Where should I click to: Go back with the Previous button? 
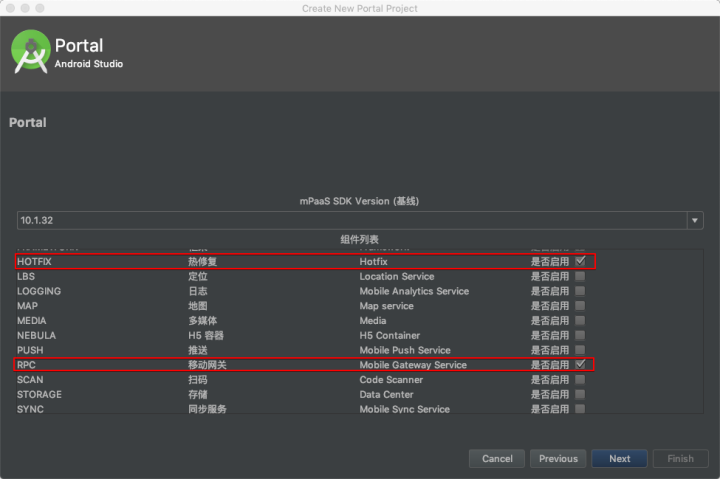(x=558, y=458)
